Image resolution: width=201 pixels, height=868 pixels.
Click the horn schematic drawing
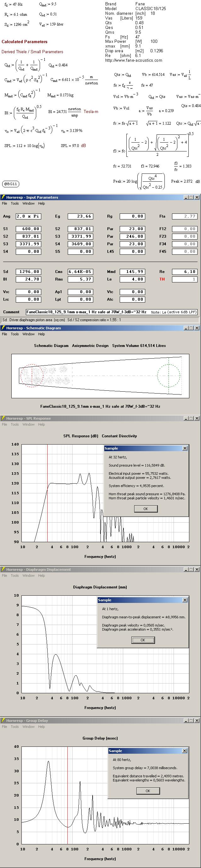pyautogui.click(x=100, y=375)
